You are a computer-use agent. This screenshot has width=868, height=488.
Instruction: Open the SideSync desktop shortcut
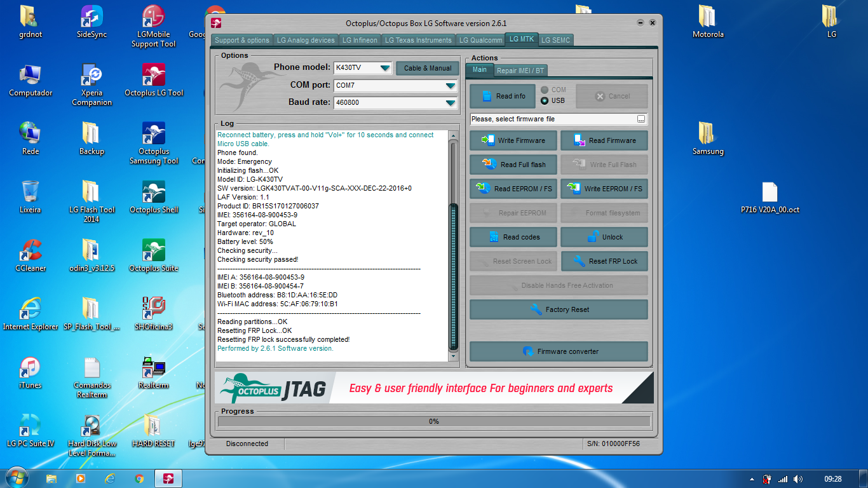point(92,22)
